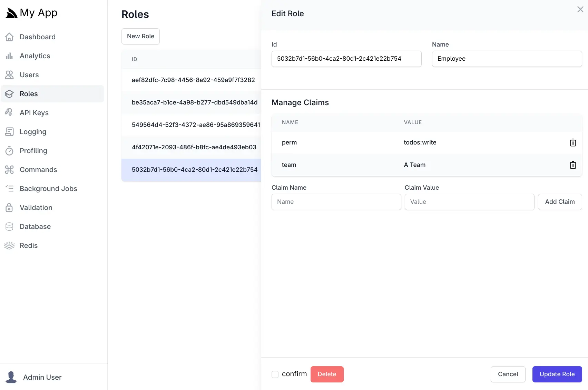Open API Keys via its key icon
The height and width of the screenshot is (390, 588).
tap(9, 113)
